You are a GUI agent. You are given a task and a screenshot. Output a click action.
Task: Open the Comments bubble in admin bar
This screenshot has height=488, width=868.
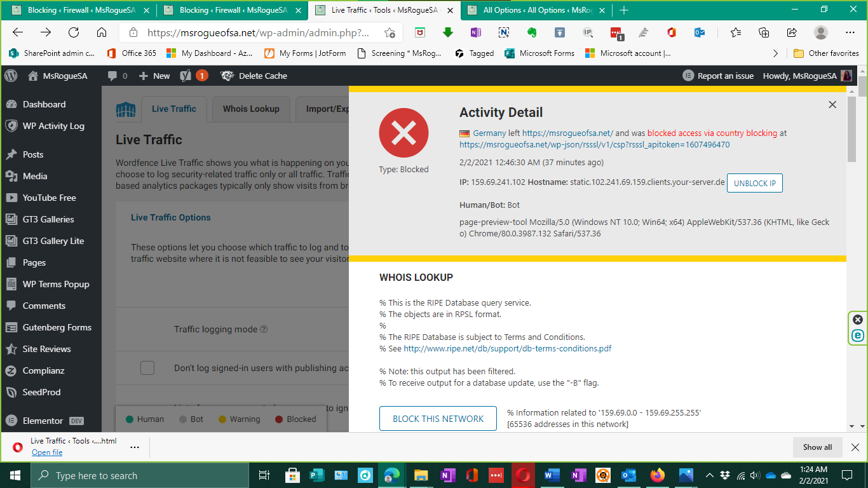click(117, 76)
